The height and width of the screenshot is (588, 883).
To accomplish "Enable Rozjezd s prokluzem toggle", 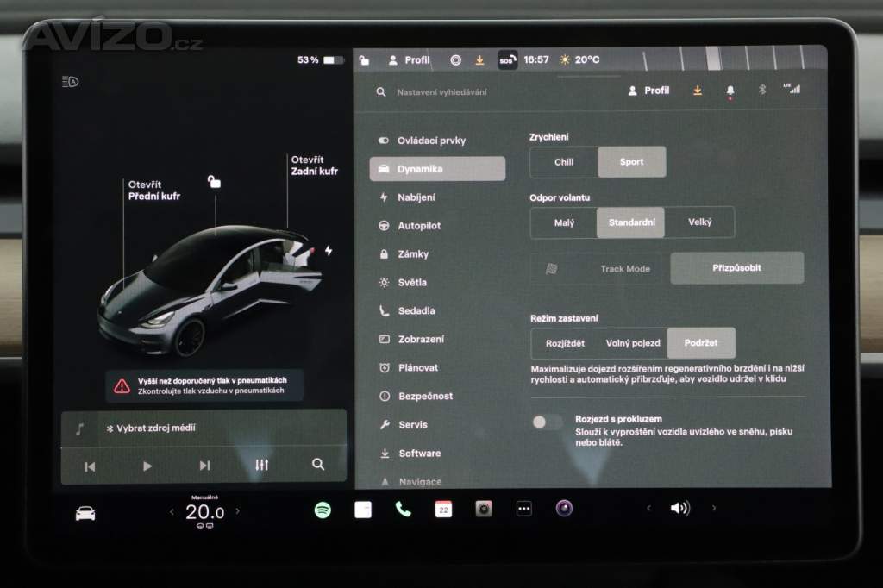I will pyautogui.click(x=547, y=422).
